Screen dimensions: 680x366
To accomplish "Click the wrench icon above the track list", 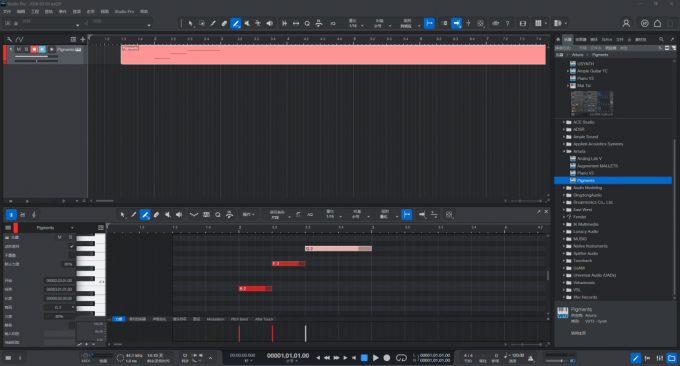I will pos(9,39).
